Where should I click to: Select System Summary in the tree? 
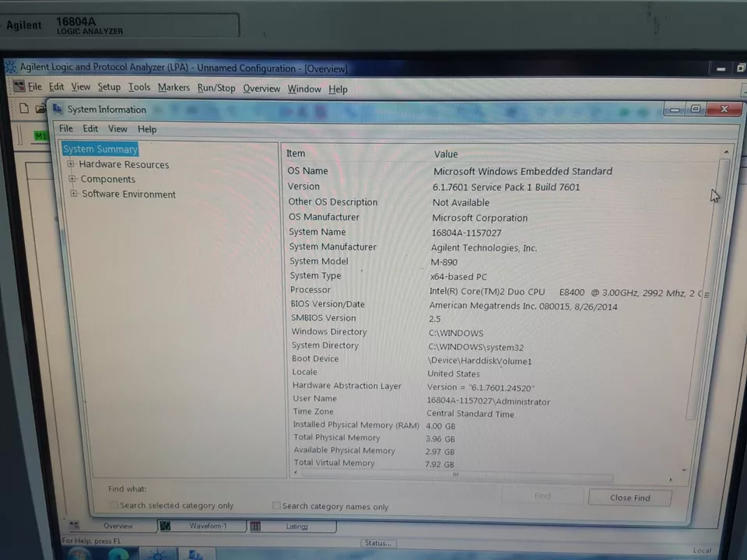click(100, 149)
